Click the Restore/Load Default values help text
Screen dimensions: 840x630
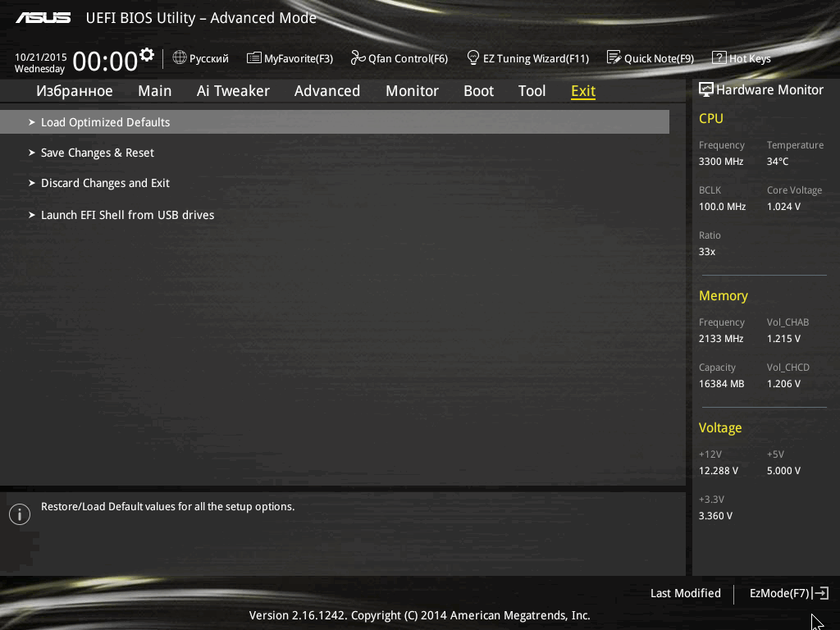click(x=167, y=507)
